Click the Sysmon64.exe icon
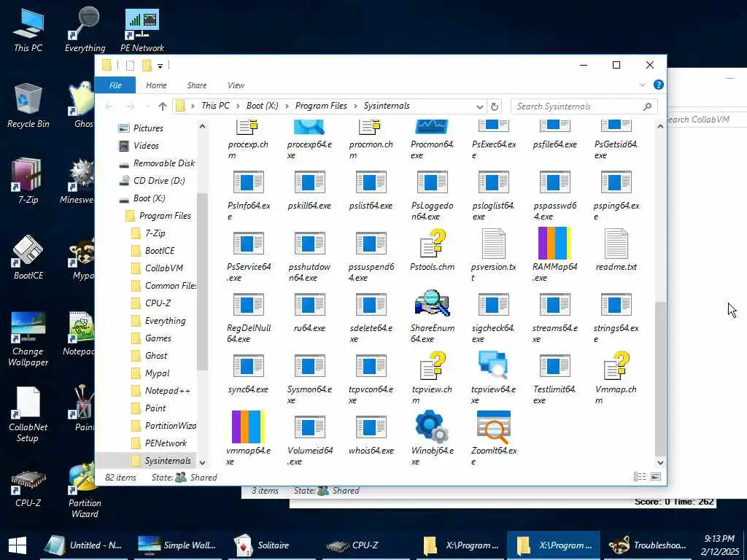 [x=309, y=366]
